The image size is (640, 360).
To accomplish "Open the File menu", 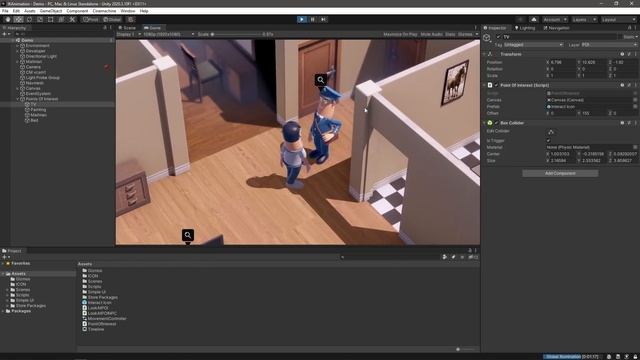I will click(5, 11).
